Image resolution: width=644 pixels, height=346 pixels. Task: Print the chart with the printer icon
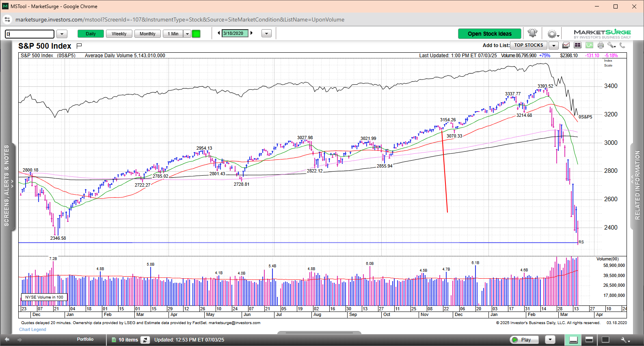[x=601, y=45]
